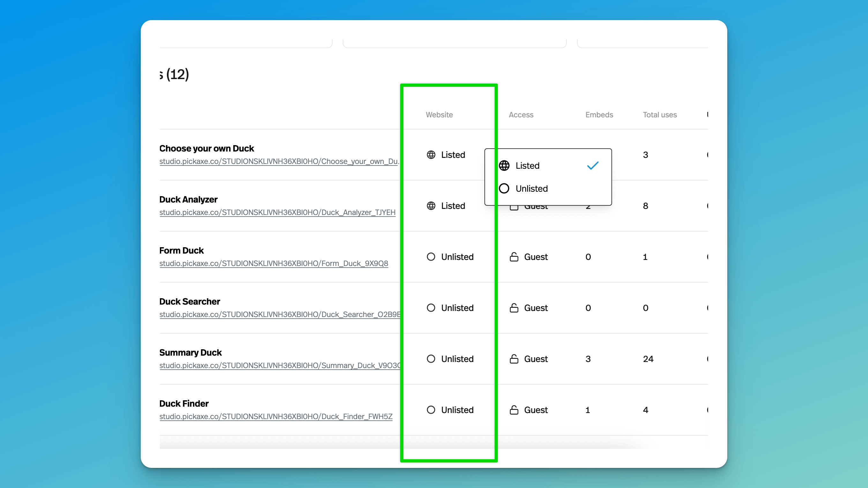Image resolution: width=868 pixels, height=488 pixels.
Task: Open Guest access dropdown for Form Duck
Action: point(535,257)
